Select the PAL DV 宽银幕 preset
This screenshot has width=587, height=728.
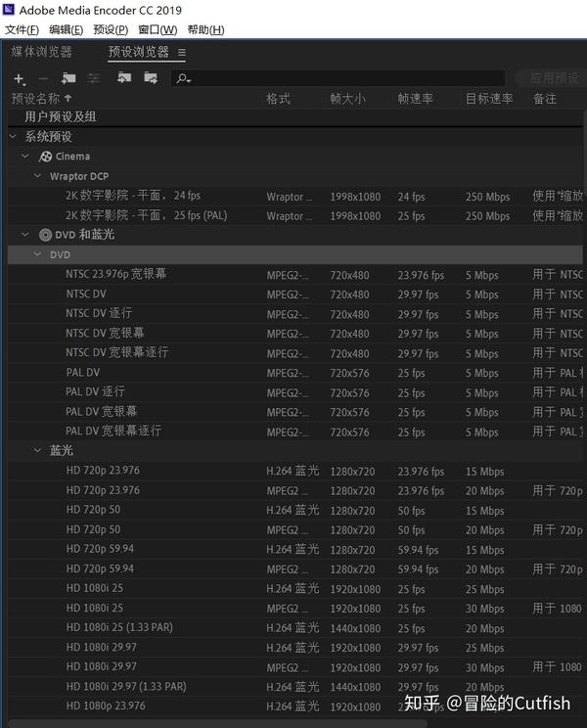(295, 412)
